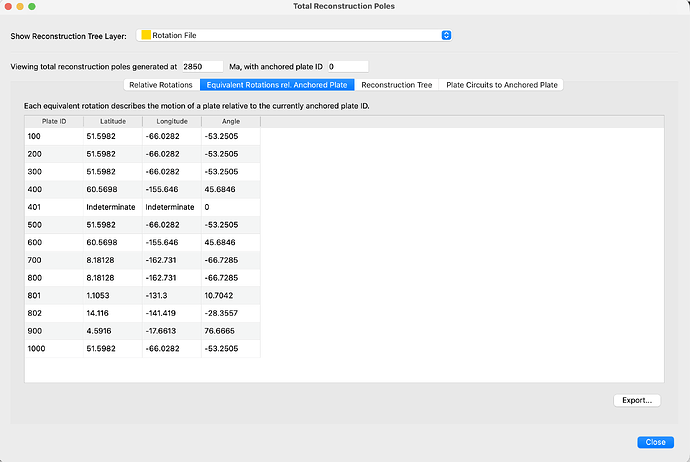
Task: Switch to Plate Circuits to Anchored Plate tab
Action: [502, 85]
